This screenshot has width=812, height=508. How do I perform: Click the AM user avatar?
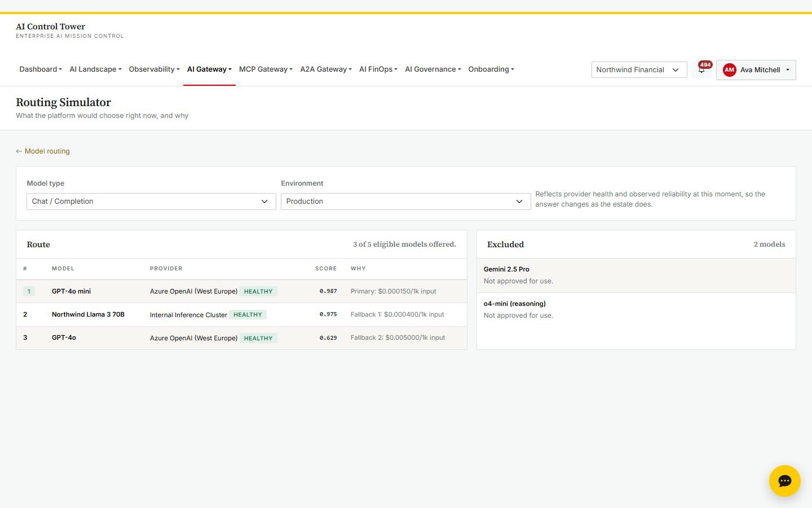click(x=729, y=70)
